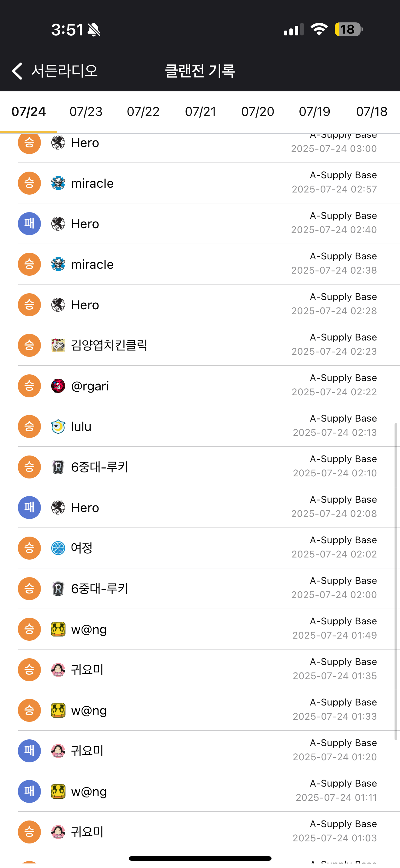Tap the back chevron icon
This screenshot has width=400, height=868.
tap(17, 71)
